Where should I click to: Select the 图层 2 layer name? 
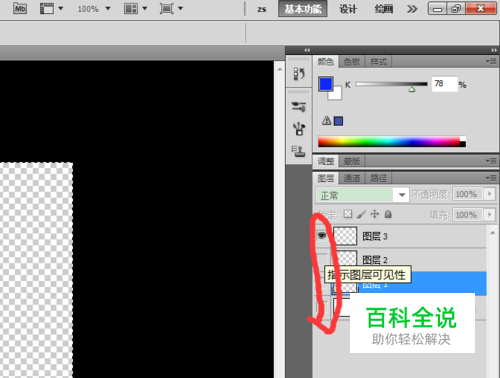pyautogui.click(x=375, y=260)
